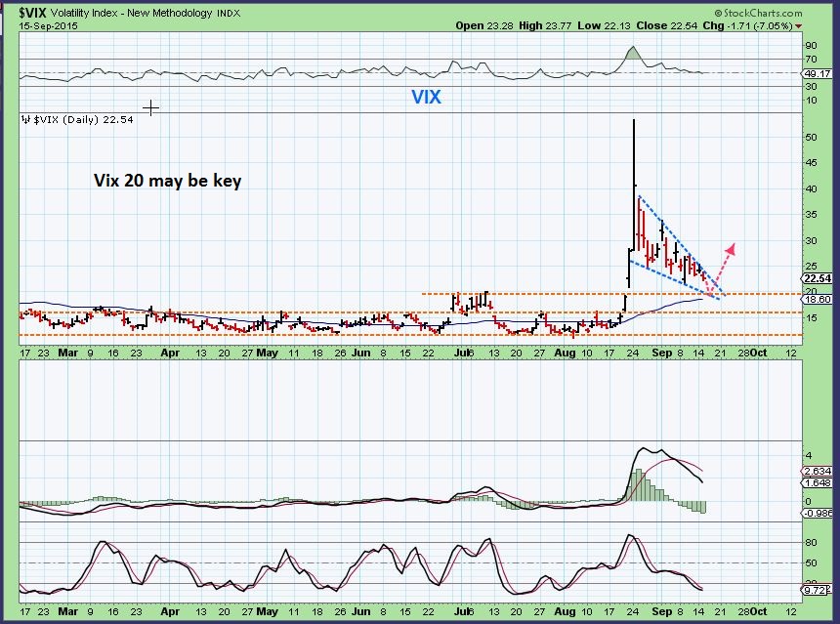This screenshot has width=840, height=624.
Task: Click the red down-arrow beside Chg value
Action: click(799, 26)
